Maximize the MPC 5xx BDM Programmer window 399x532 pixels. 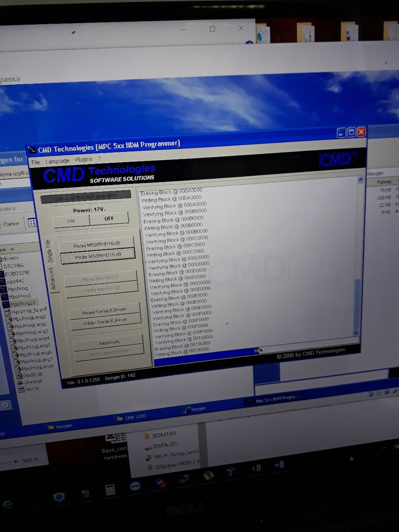coord(351,132)
